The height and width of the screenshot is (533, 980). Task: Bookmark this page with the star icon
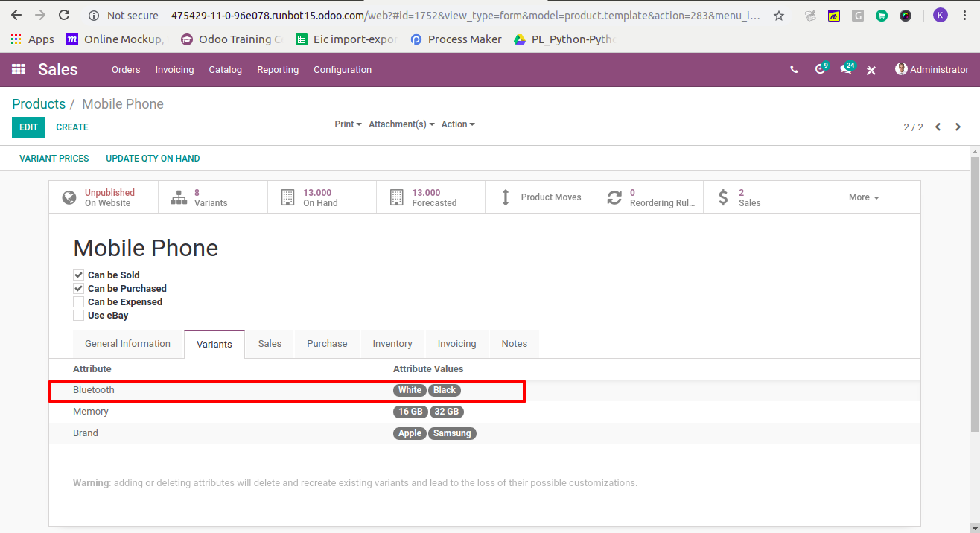(x=779, y=15)
